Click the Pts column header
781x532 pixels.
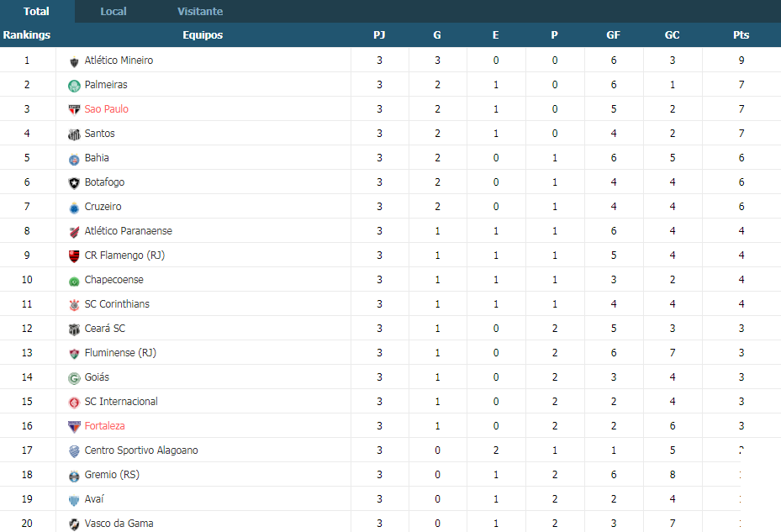[741, 34]
